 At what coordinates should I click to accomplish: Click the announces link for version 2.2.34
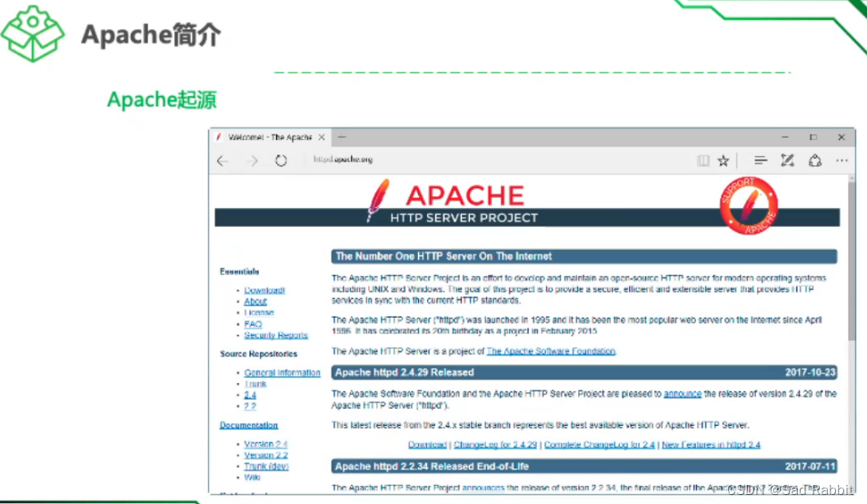[483, 488]
